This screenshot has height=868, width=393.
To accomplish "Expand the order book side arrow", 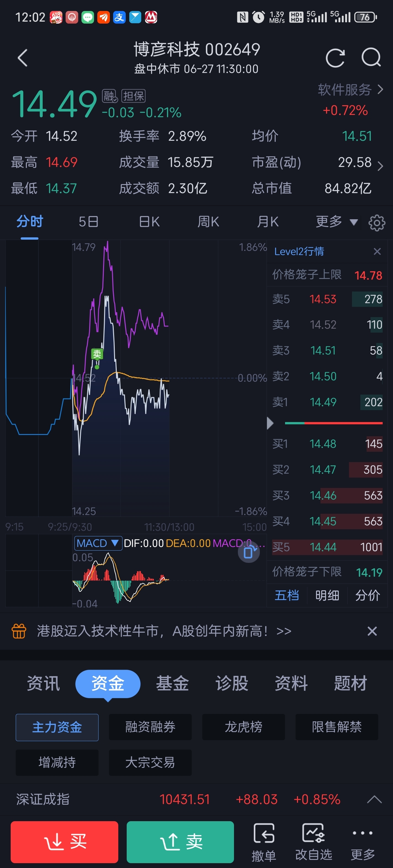I will click(270, 423).
